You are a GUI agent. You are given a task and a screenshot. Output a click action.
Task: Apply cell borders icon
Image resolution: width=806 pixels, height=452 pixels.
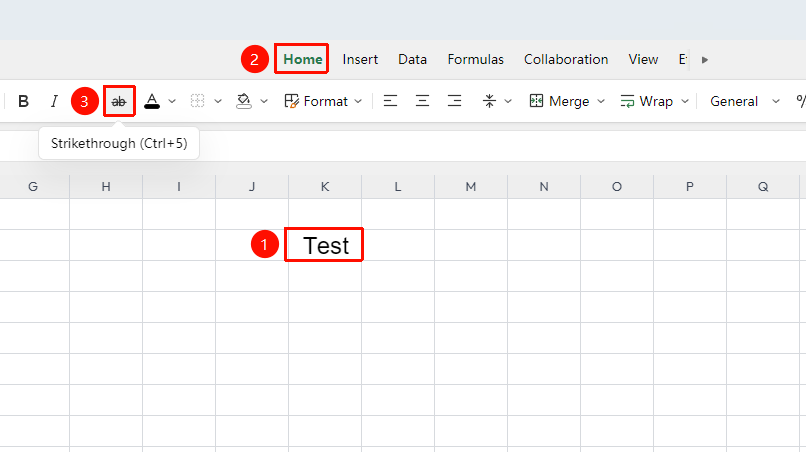(x=197, y=101)
